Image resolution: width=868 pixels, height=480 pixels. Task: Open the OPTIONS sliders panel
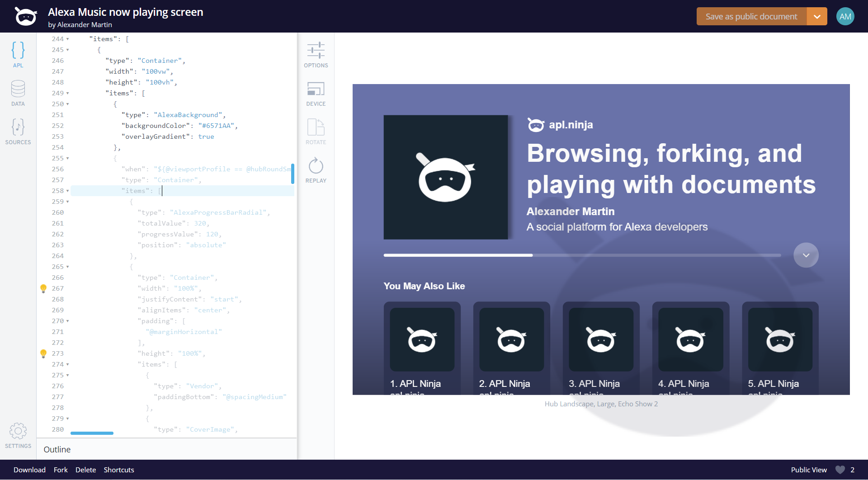[316, 55]
